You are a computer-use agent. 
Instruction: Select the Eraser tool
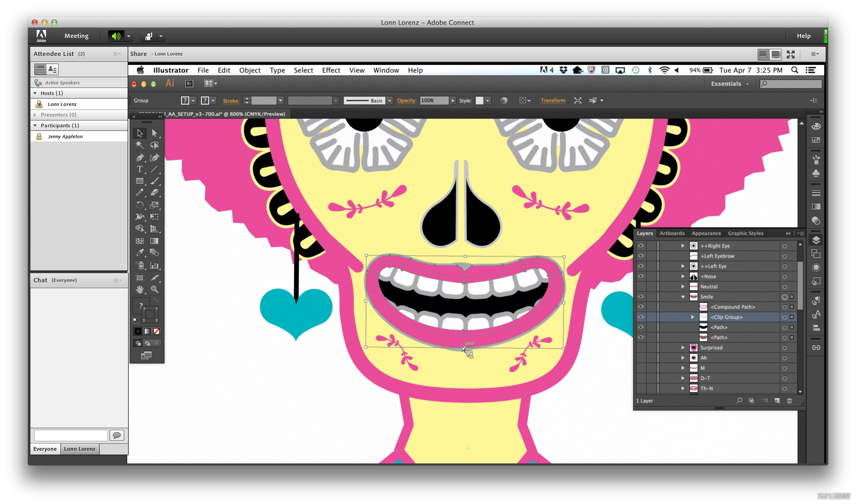[x=154, y=193]
